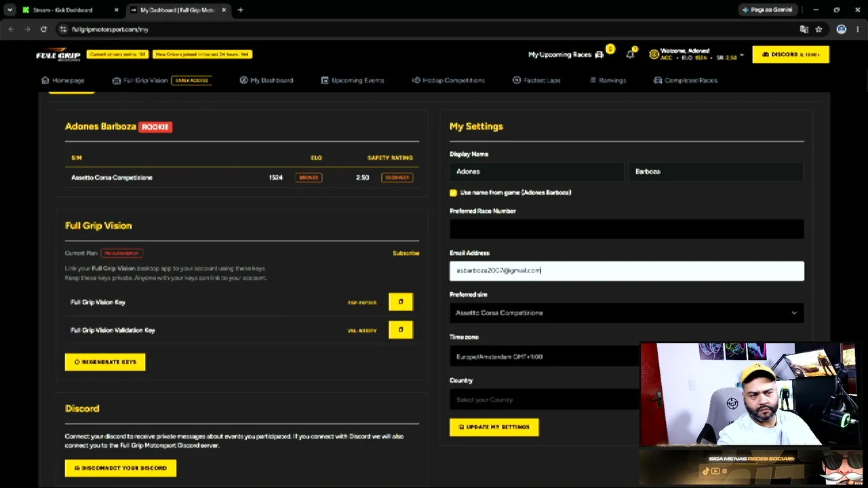
Task: Reload the page in the browser
Action: 43,29
